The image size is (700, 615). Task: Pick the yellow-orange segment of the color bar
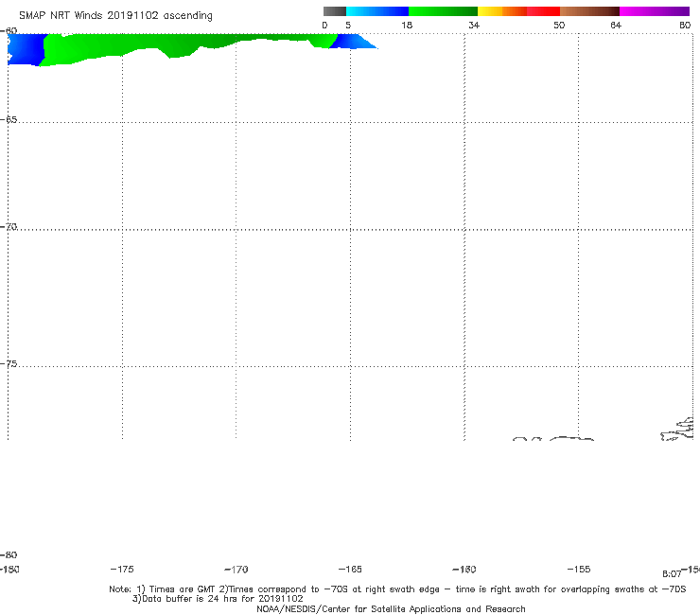tap(502, 11)
